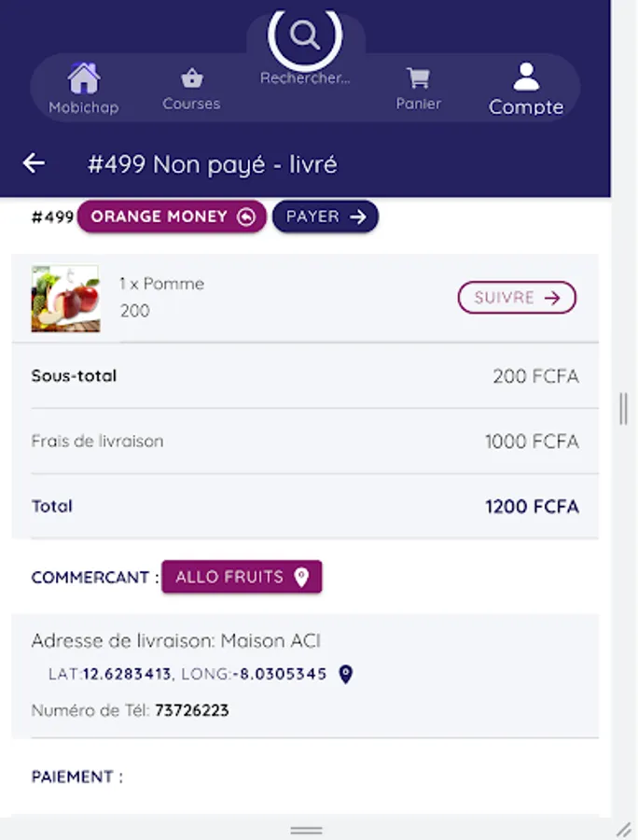
Task: Open the Panier cart icon
Action: (x=418, y=77)
